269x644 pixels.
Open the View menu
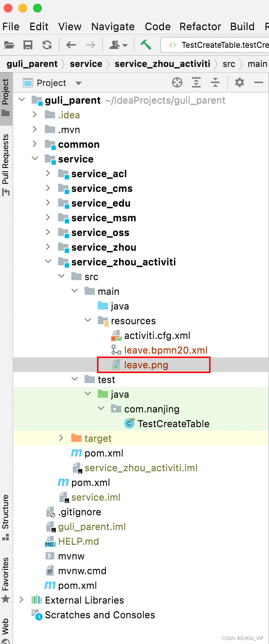tap(70, 26)
